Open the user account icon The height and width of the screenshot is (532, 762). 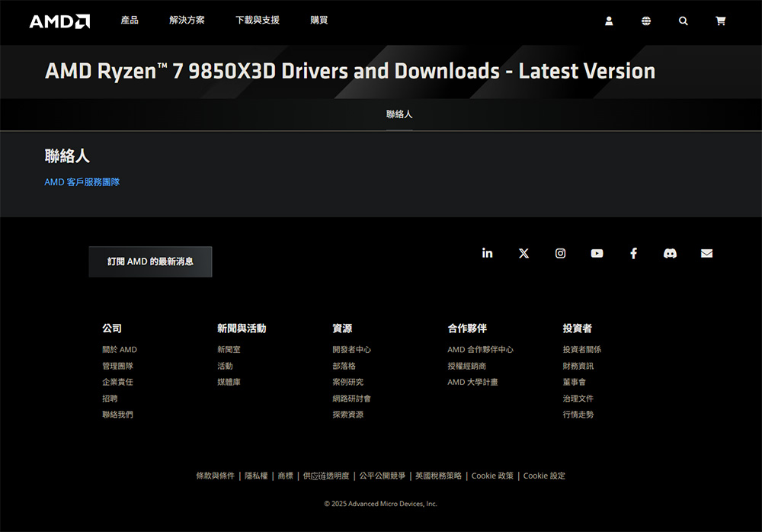click(609, 21)
